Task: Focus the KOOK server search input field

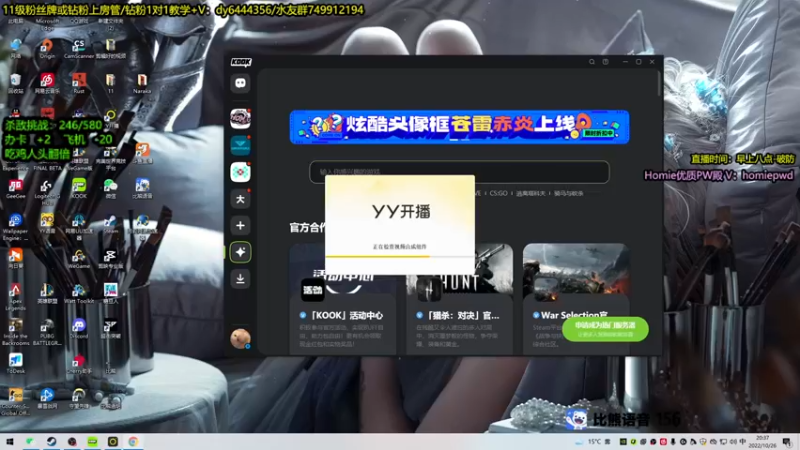Action: (459, 171)
